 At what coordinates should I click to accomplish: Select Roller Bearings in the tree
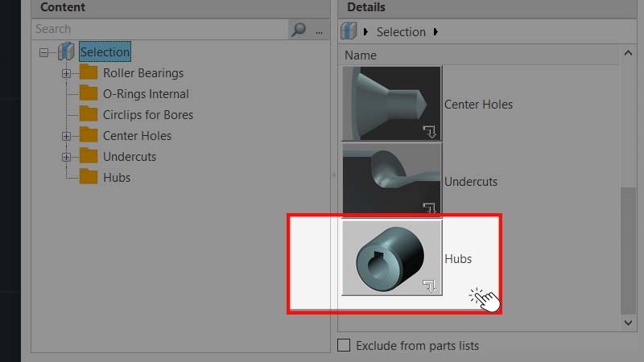tap(143, 73)
